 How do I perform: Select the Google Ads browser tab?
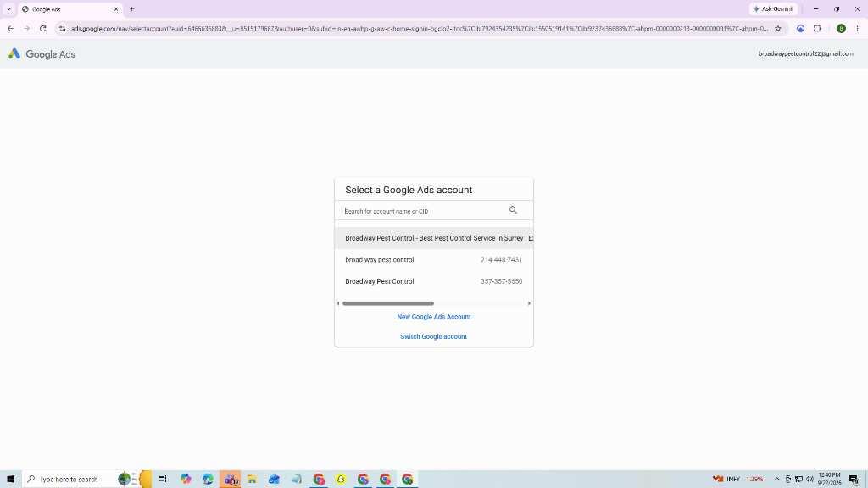click(70, 9)
